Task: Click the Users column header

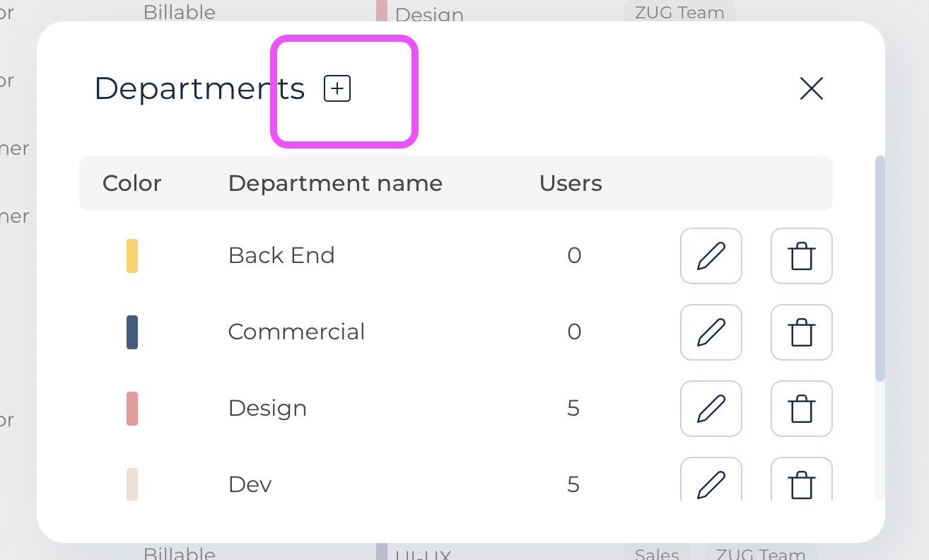Action: 570,183
